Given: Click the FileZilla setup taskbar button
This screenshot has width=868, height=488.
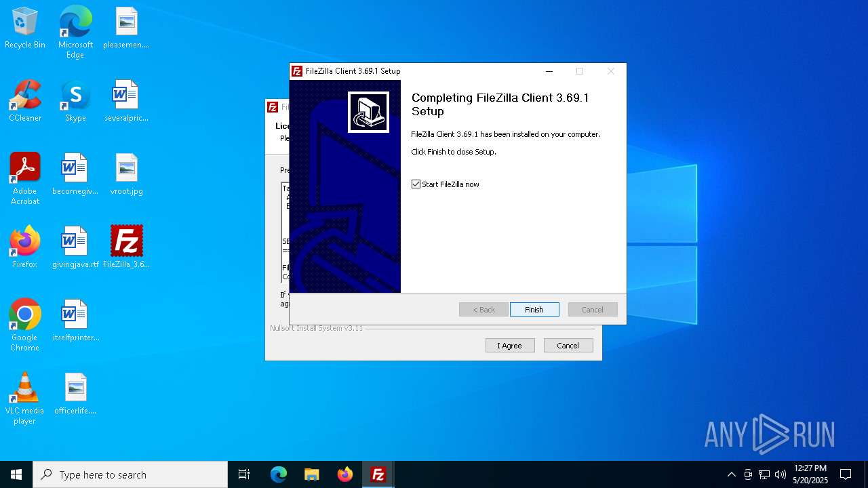Looking at the screenshot, I should (x=378, y=474).
